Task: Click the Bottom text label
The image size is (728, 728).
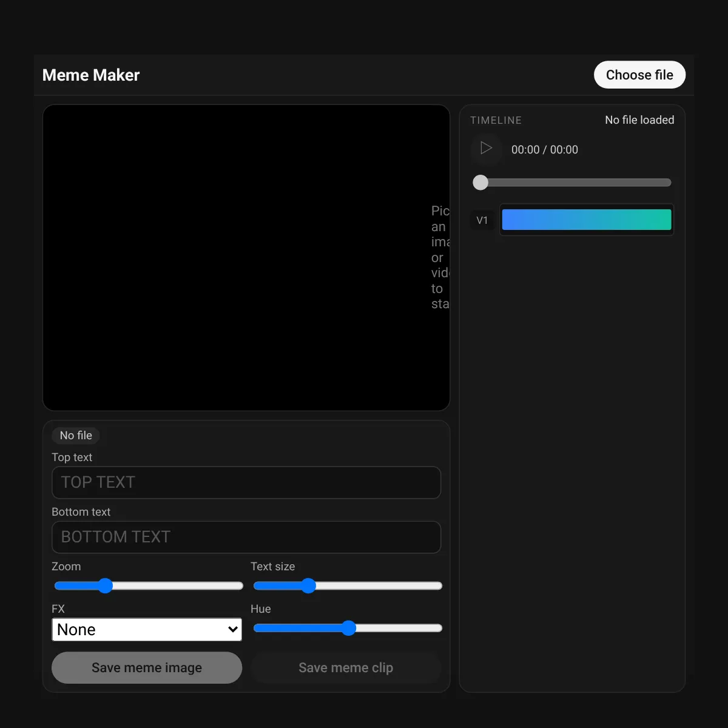Action: tap(81, 512)
